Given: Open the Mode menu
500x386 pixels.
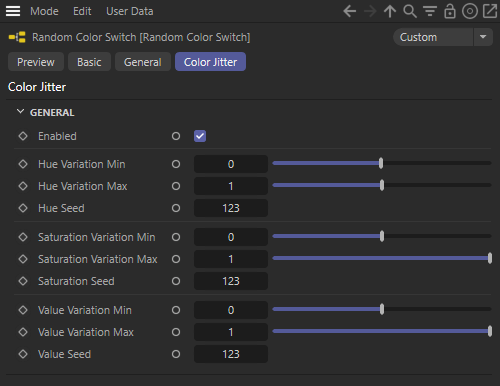Looking at the screenshot, I should point(44,11).
